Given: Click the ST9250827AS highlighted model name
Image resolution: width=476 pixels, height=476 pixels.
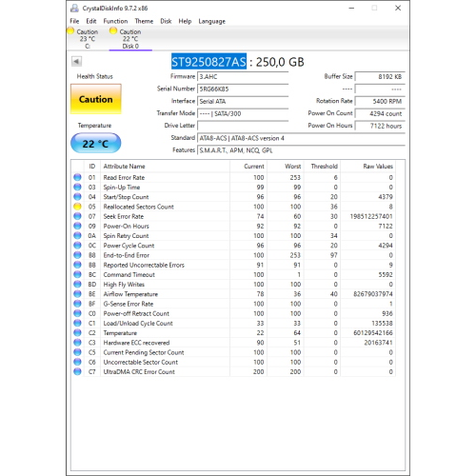Looking at the screenshot, I should click(x=208, y=62).
